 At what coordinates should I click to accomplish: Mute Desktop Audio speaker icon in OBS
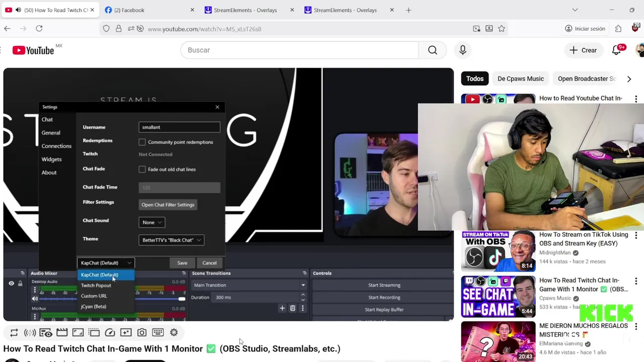35,299
